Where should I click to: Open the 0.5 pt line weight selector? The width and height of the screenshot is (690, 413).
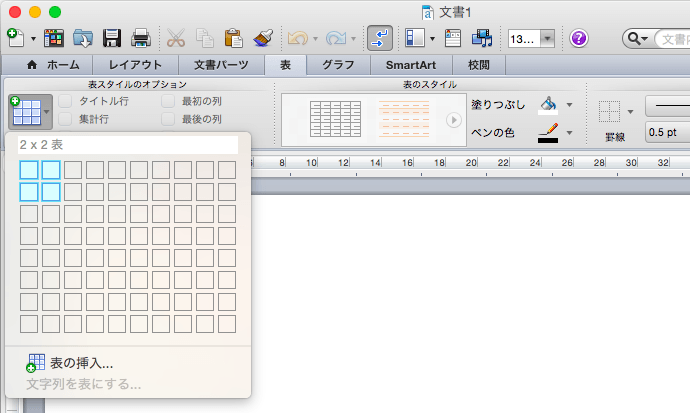(x=668, y=132)
